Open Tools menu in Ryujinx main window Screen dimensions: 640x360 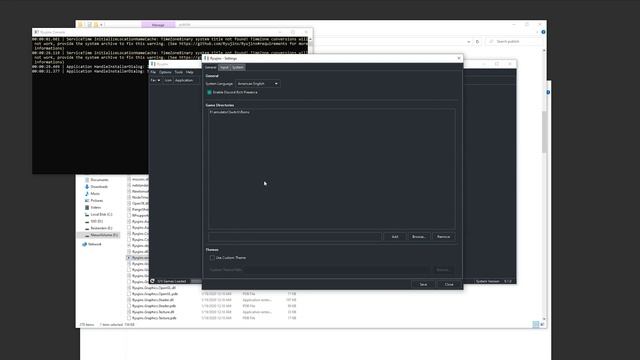click(x=179, y=72)
